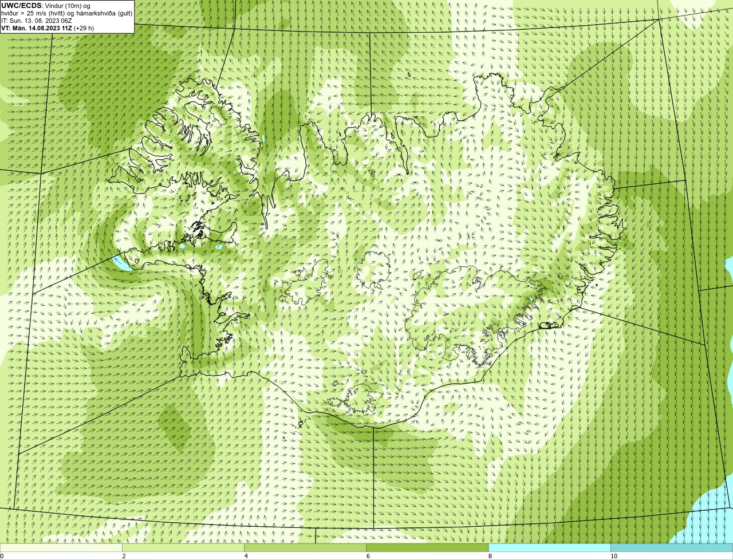Viewport: 733px width, 560px height.
Task: Select the 6–8 m/s dark green swatch
Action: click(427, 548)
